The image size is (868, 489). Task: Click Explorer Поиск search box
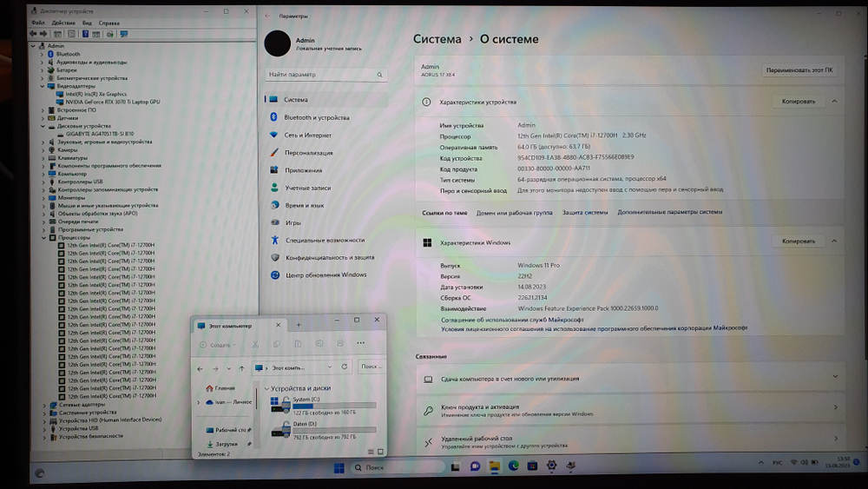(371, 367)
